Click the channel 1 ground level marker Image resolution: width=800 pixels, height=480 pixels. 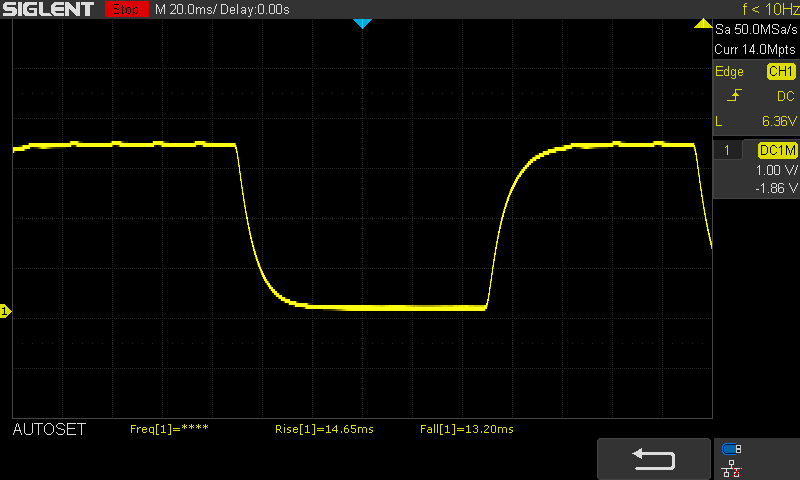point(5,311)
